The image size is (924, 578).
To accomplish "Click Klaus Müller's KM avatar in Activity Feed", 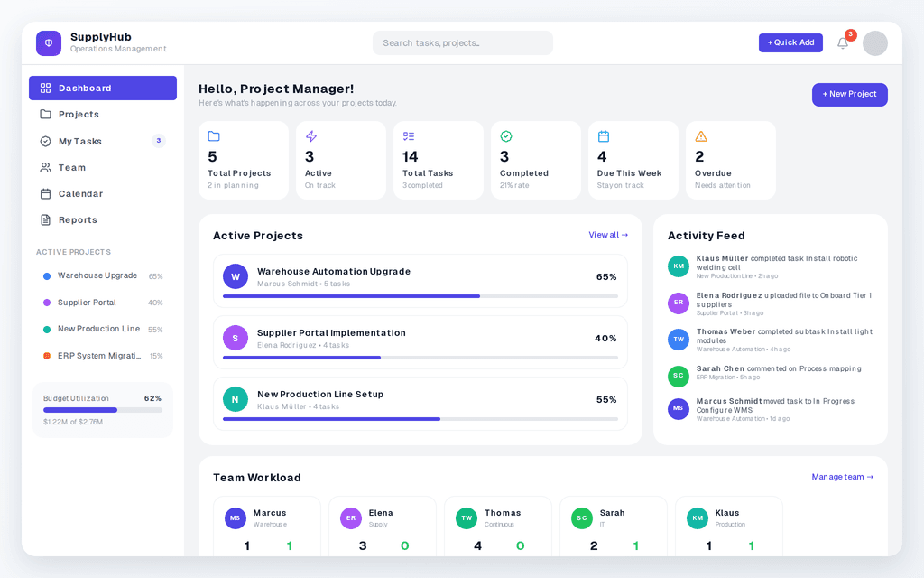I will pyautogui.click(x=679, y=266).
